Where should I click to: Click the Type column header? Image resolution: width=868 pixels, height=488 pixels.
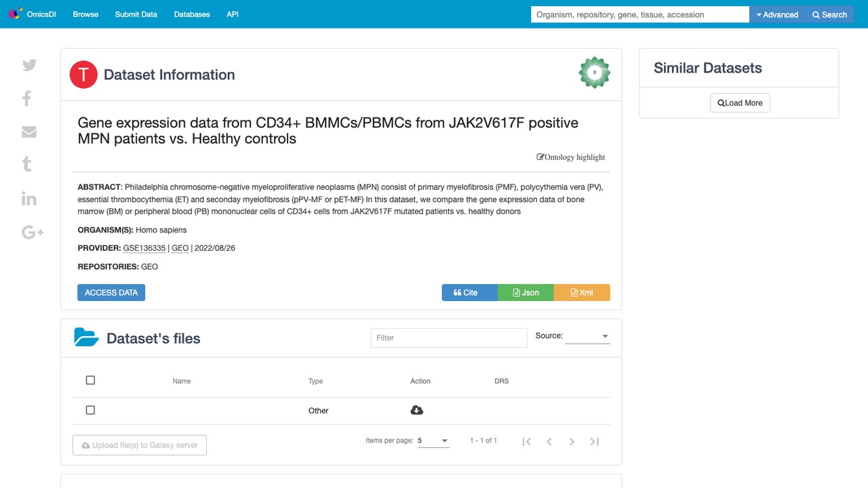click(x=315, y=381)
